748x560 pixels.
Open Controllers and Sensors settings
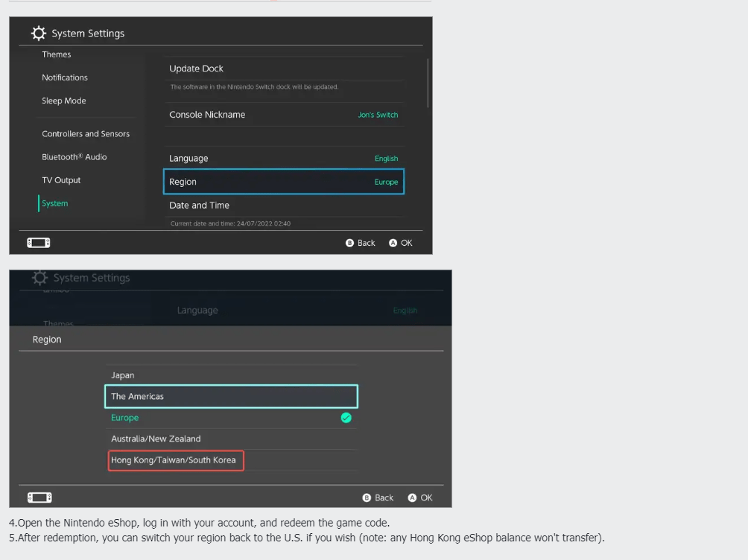coord(86,133)
